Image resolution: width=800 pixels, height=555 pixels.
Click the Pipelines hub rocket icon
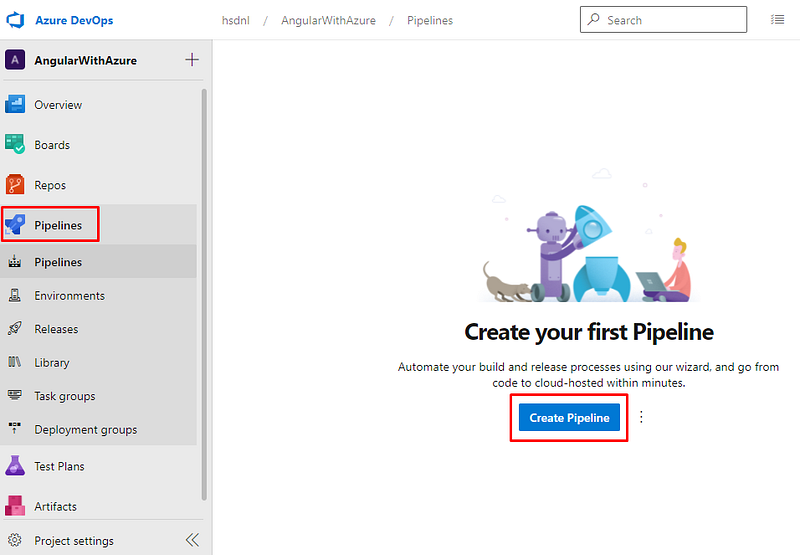(x=15, y=225)
